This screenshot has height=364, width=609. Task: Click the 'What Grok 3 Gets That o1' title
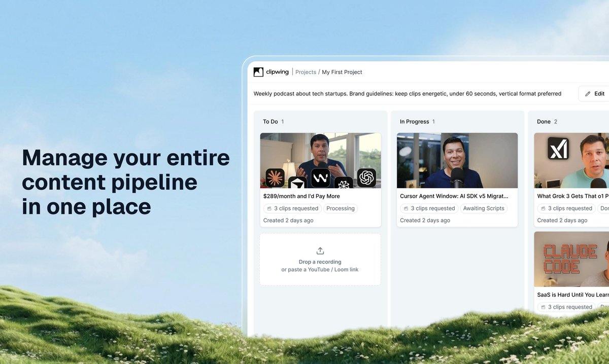point(573,196)
